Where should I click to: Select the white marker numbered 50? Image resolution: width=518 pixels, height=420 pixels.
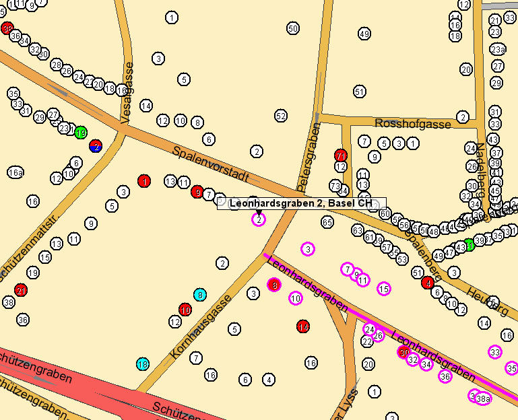tap(293, 28)
